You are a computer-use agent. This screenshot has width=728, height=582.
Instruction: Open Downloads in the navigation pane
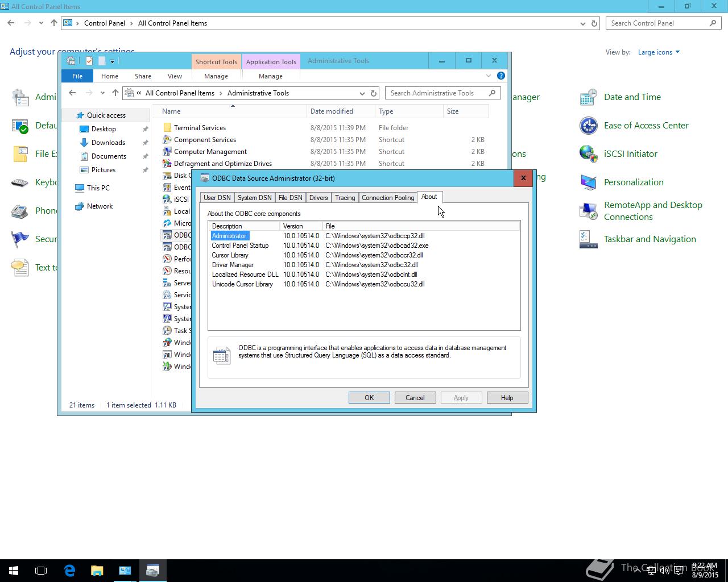click(108, 143)
